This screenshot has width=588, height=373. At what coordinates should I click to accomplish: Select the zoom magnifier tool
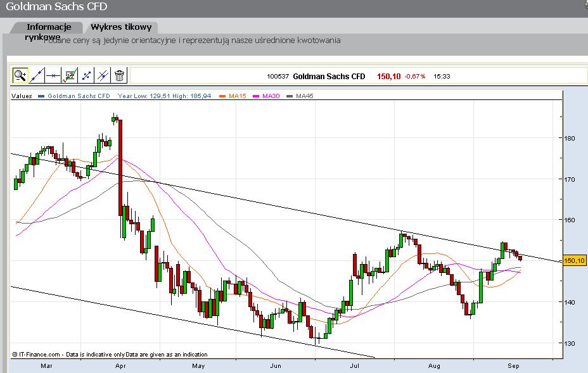[20, 75]
